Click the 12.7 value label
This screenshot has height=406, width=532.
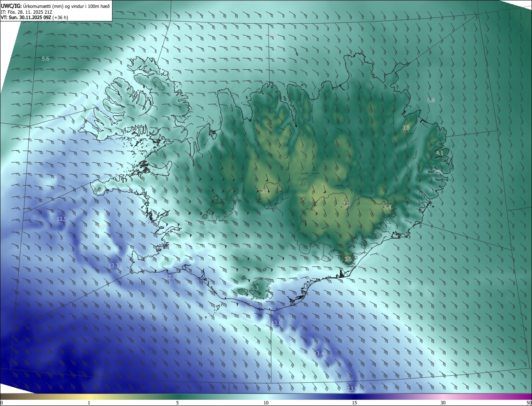(x=170, y=277)
